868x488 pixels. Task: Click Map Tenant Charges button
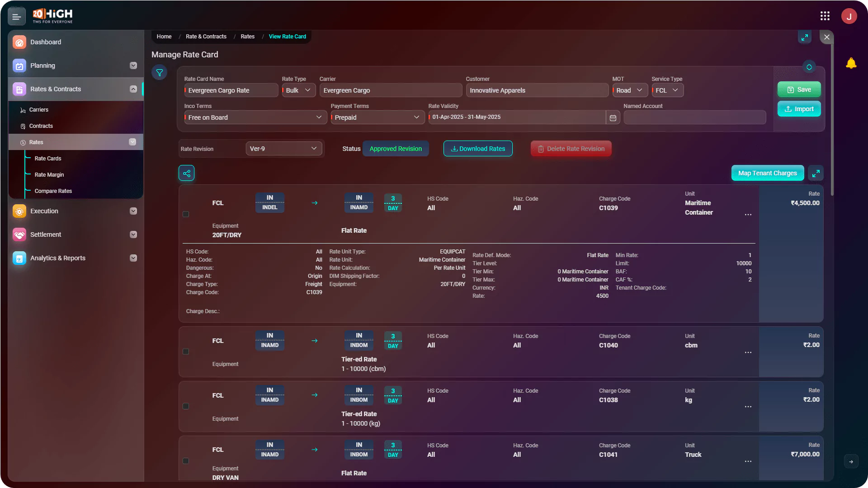768,173
